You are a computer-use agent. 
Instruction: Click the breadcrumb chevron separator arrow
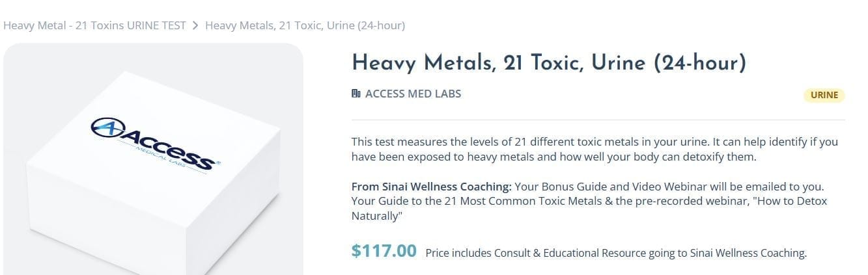(195, 26)
